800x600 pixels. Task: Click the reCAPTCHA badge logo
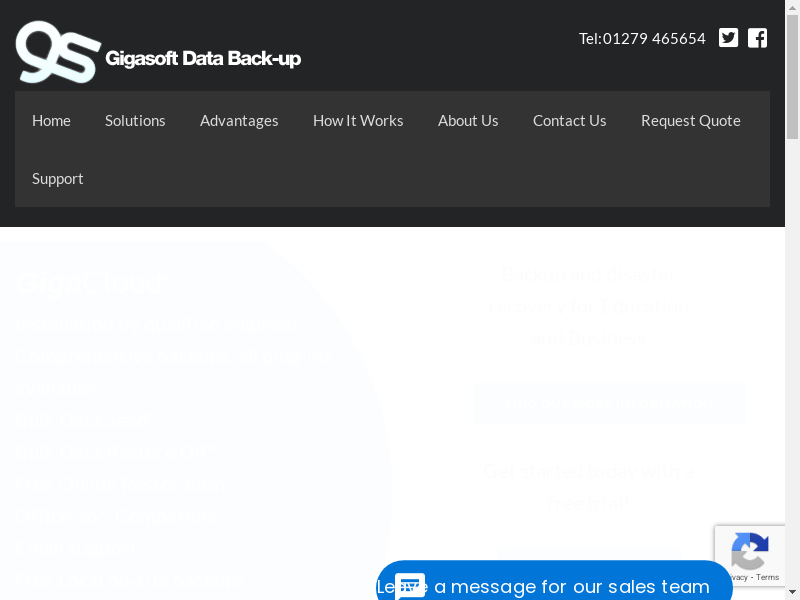click(749, 551)
